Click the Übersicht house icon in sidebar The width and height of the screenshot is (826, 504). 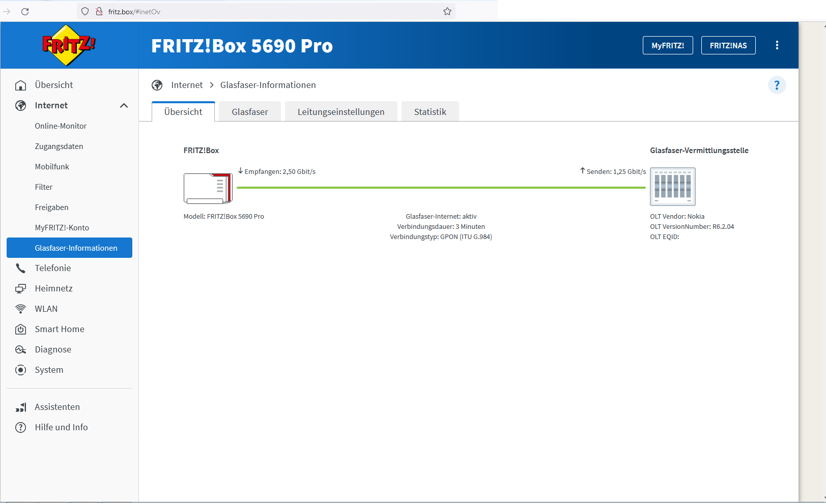[20, 85]
